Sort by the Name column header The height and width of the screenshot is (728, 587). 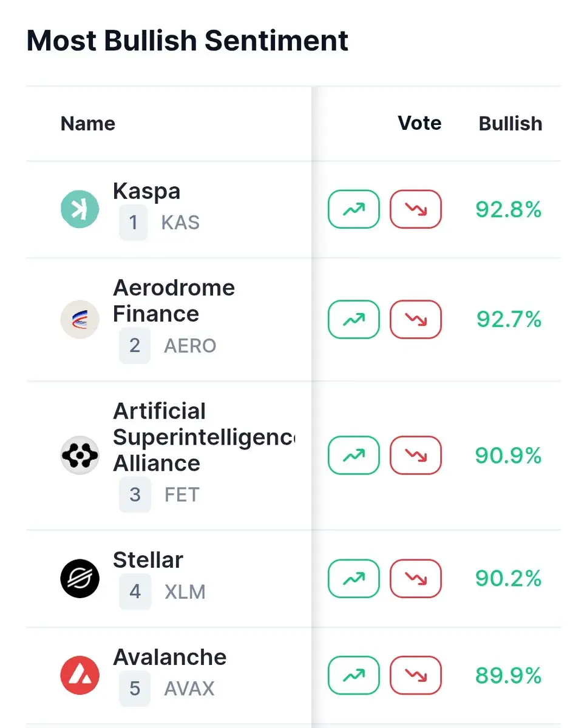coord(88,124)
